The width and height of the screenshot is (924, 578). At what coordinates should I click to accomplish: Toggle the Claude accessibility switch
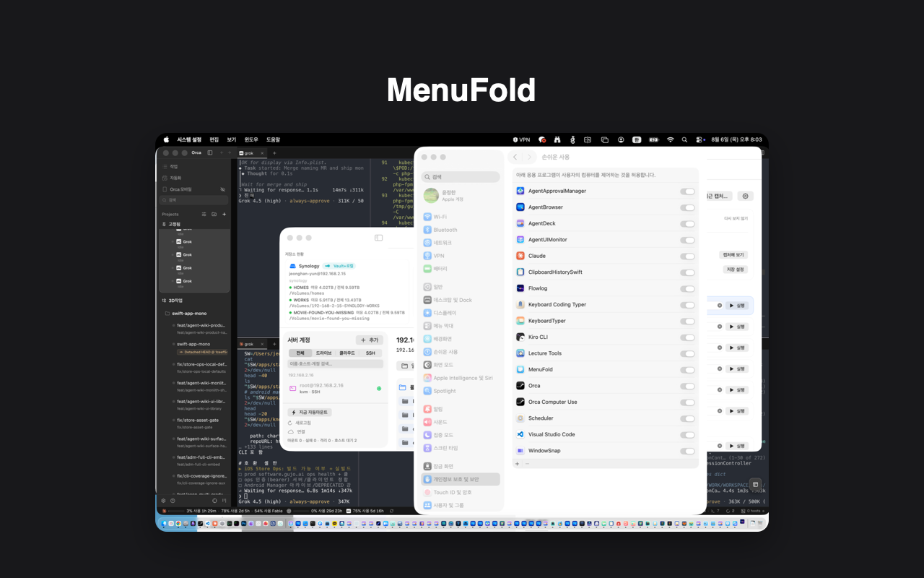687,256
